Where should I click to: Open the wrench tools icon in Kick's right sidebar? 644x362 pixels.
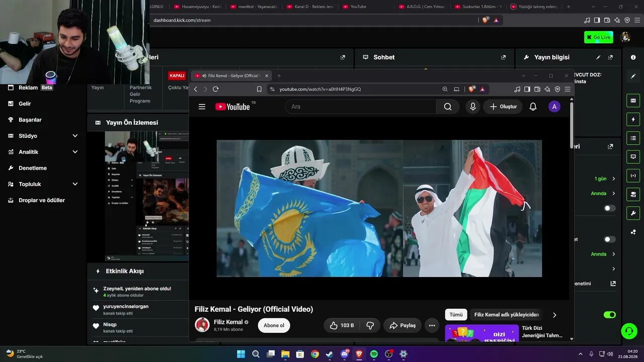(x=633, y=213)
